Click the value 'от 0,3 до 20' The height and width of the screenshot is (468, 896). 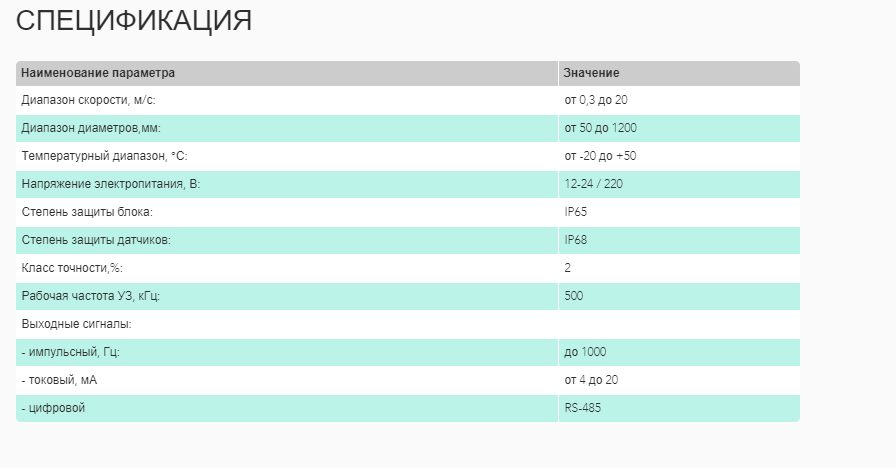click(x=596, y=100)
